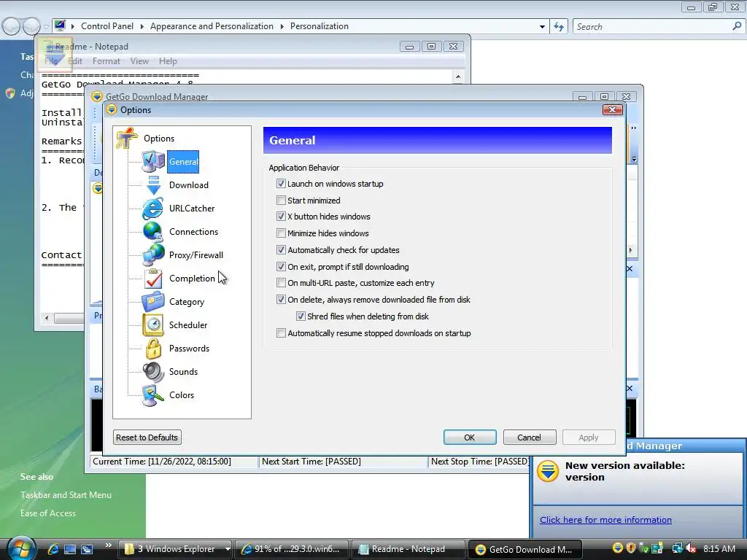
Task: Click the security shield tray icon
Action: [x=631, y=548]
